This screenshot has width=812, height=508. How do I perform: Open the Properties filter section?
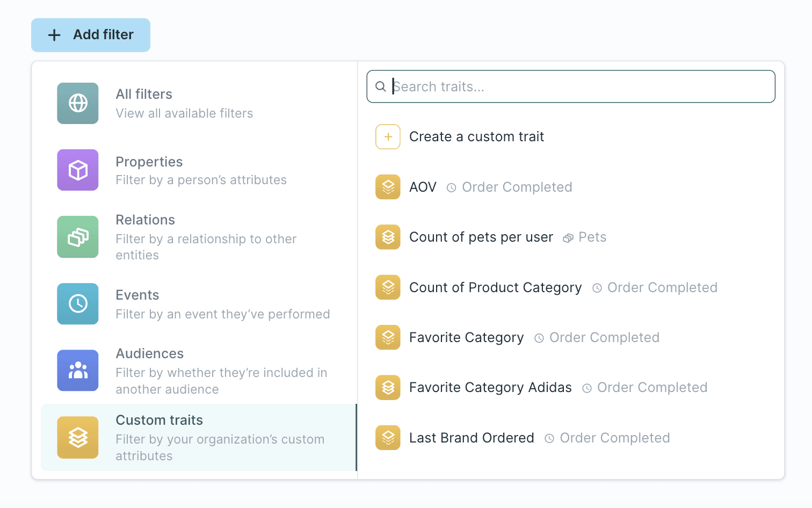click(161, 170)
